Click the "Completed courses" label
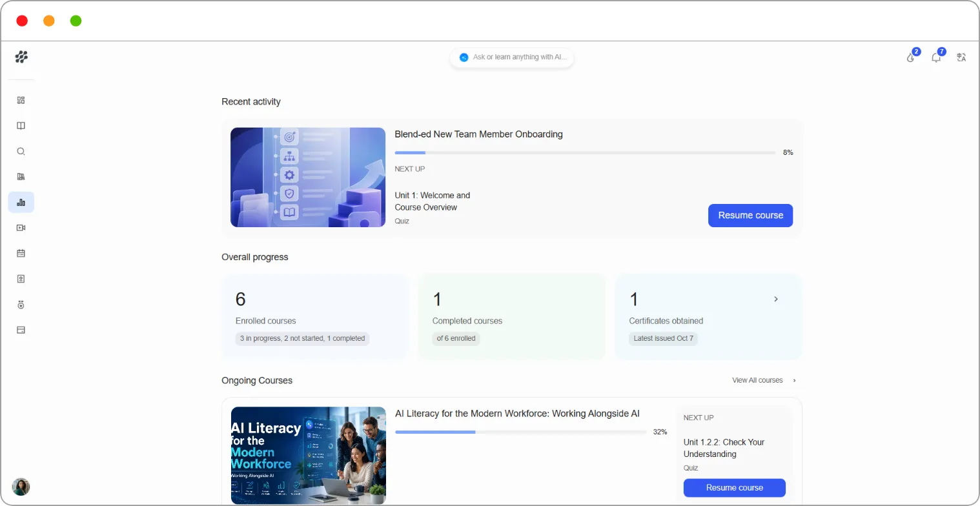This screenshot has height=506, width=980. (x=467, y=321)
